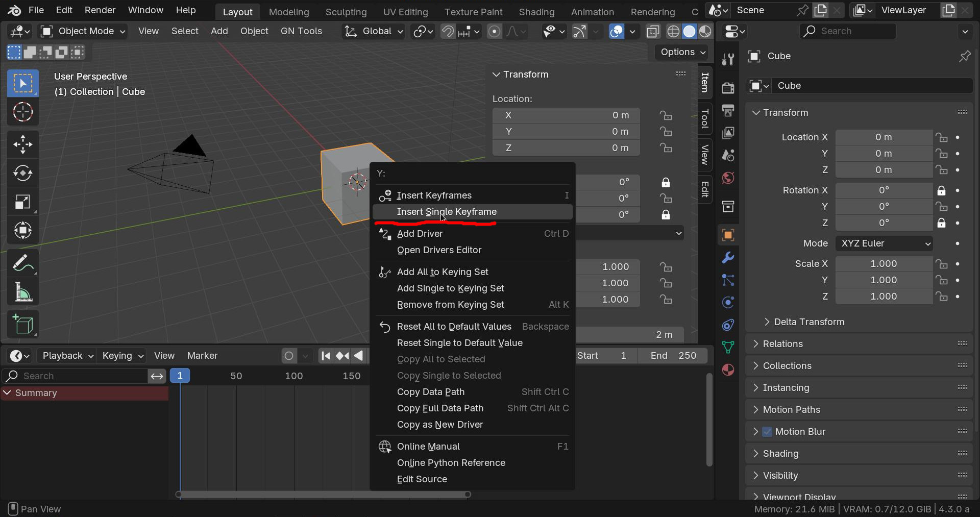The image size is (980, 517).
Task: Open the Modifiers properties tab wrench icon
Action: point(728,258)
